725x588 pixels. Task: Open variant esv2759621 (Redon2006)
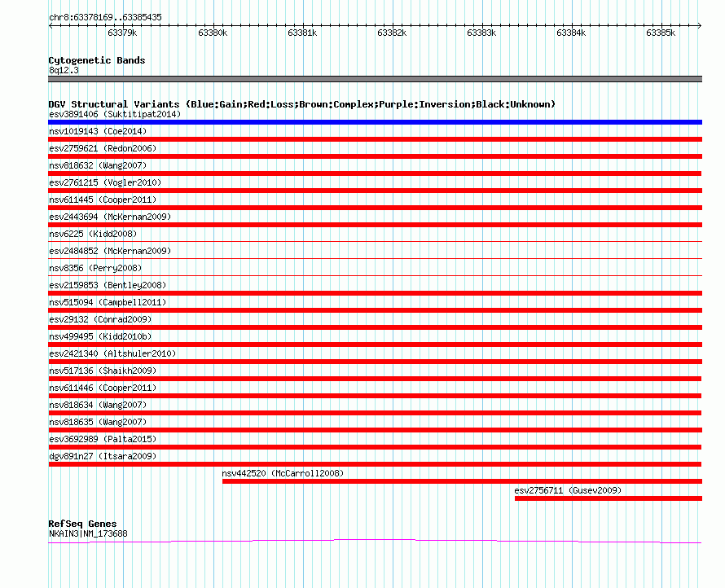(x=103, y=148)
